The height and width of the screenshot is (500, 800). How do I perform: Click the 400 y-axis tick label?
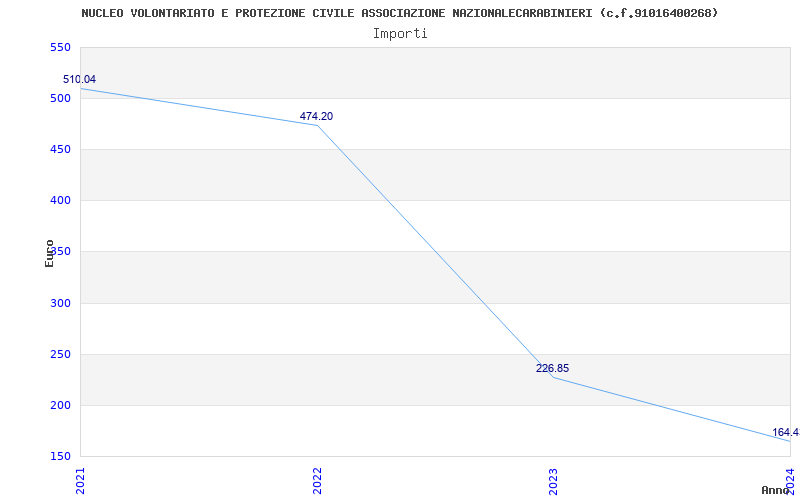pyautogui.click(x=60, y=201)
